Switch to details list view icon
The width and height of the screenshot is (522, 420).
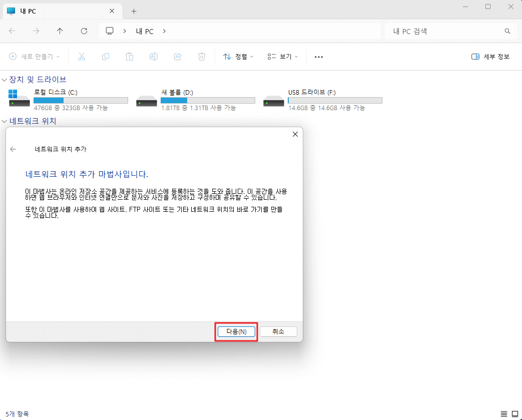point(503,414)
